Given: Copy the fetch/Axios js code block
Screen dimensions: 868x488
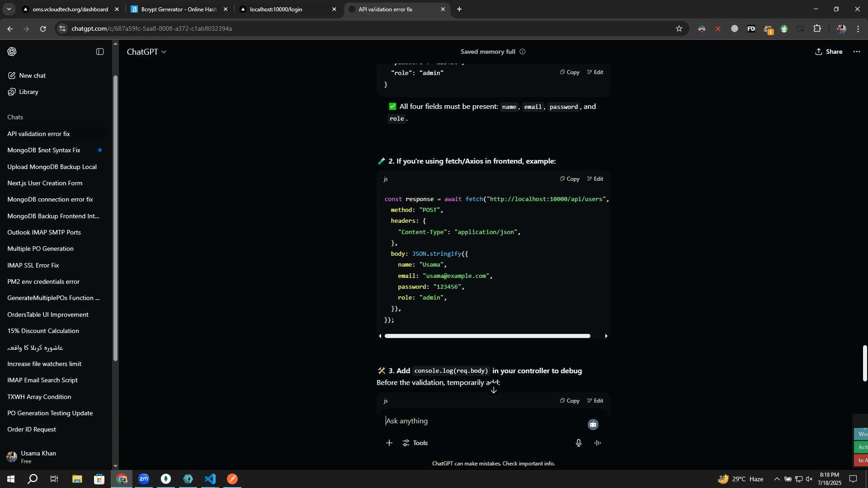Looking at the screenshot, I should pos(570,179).
